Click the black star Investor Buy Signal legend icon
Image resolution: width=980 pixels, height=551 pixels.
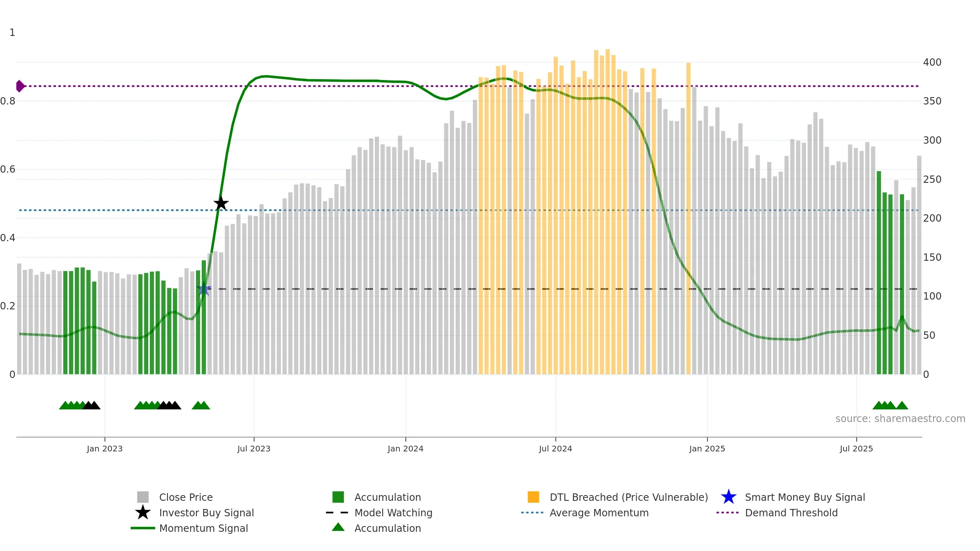(143, 513)
